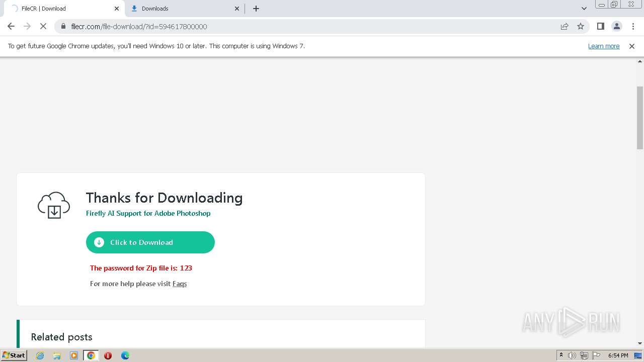This screenshot has width=644, height=362.
Task: Click the Show desktop button
Action: coord(638,355)
